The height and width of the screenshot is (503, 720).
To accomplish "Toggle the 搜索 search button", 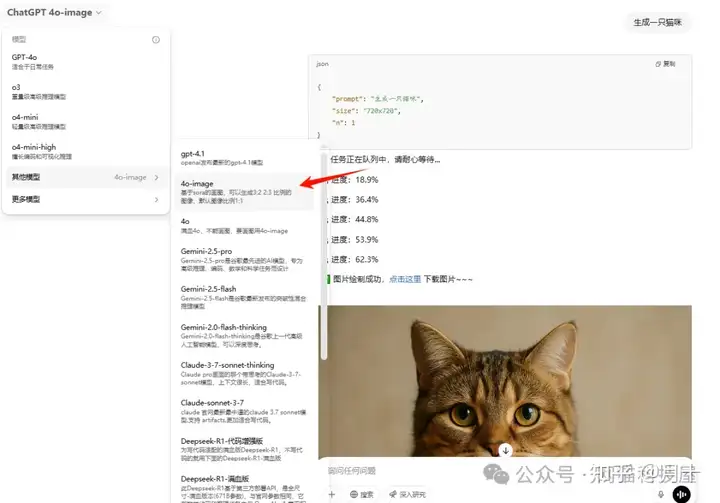I will point(362,494).
